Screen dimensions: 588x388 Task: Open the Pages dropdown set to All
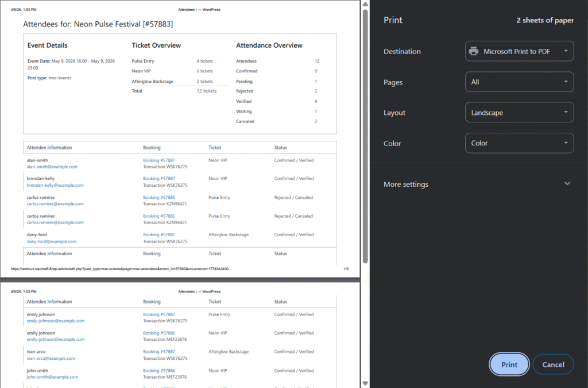point(519,82)
